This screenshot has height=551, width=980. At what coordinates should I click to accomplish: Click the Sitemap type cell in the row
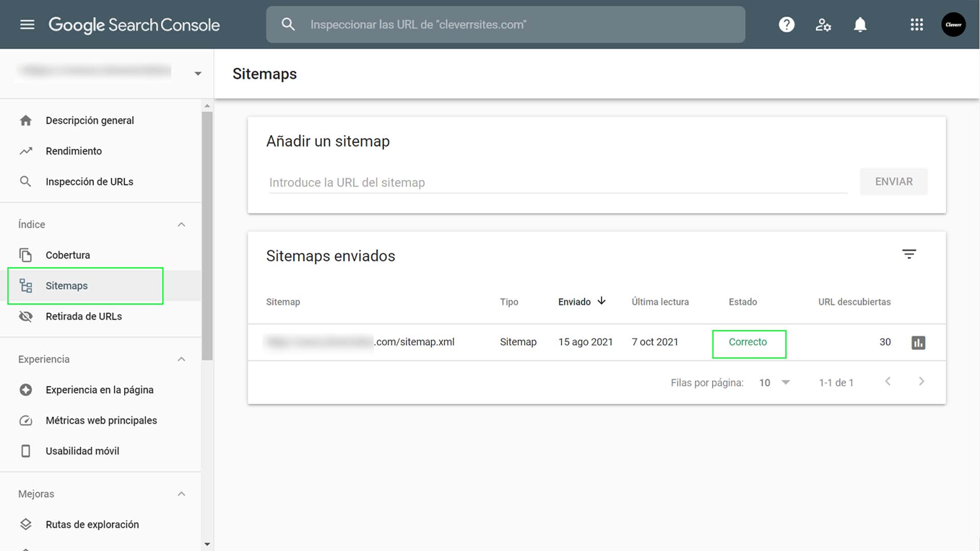pos(518,342)
